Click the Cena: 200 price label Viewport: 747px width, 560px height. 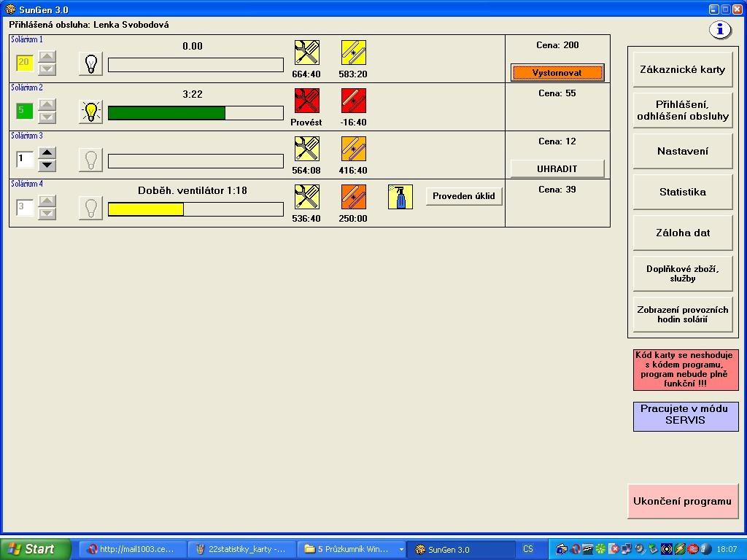point(557,45)
